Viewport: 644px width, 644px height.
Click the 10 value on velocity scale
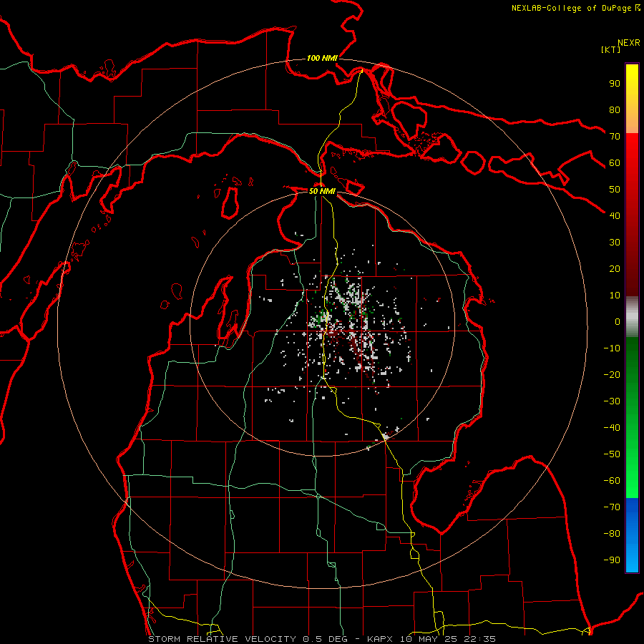click(x=615, y=296)
